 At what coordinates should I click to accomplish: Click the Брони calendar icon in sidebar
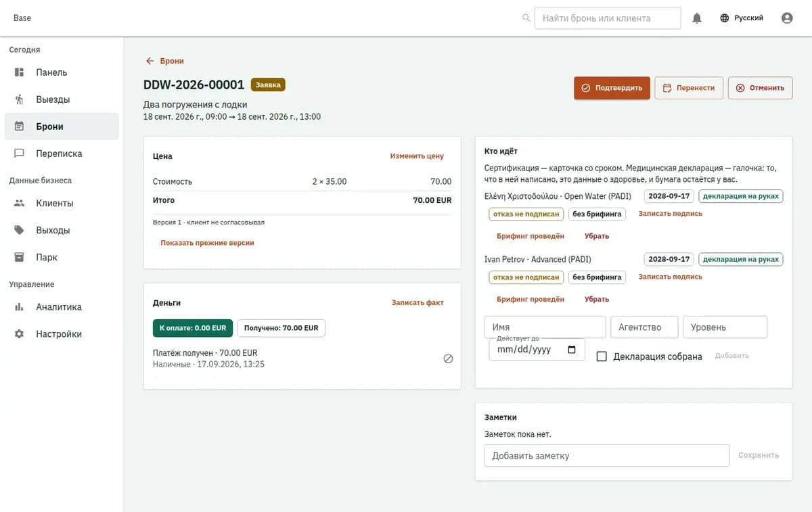20,126
